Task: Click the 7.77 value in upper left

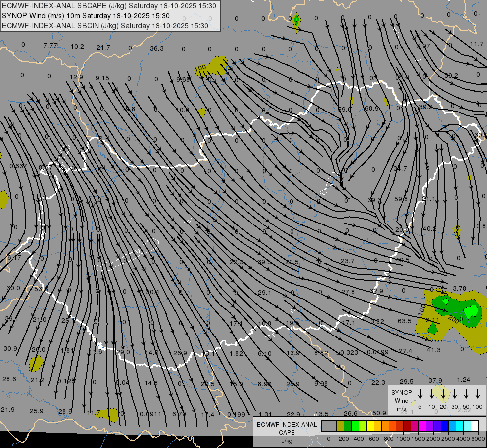Action: [50, 46]
